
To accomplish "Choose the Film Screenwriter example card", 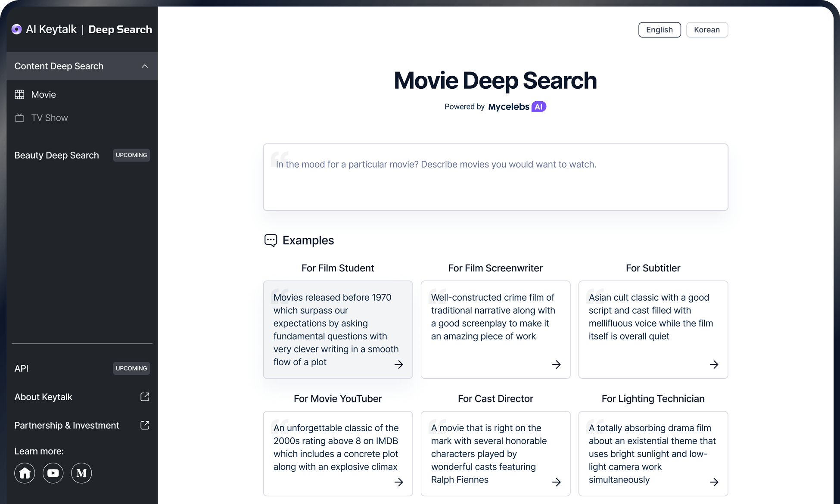I will (x=495, y=330).
